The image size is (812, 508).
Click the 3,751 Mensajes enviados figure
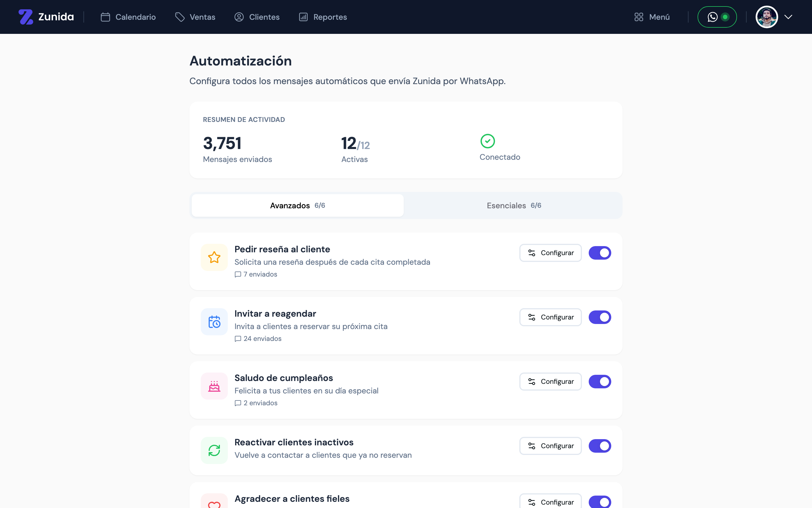point(222,143)
